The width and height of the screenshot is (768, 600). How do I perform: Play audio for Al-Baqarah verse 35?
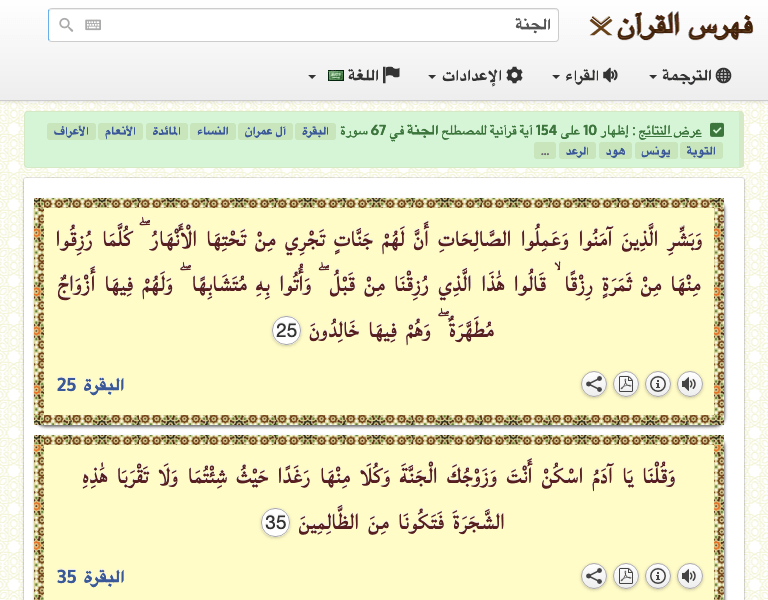[x=689, y=576]
